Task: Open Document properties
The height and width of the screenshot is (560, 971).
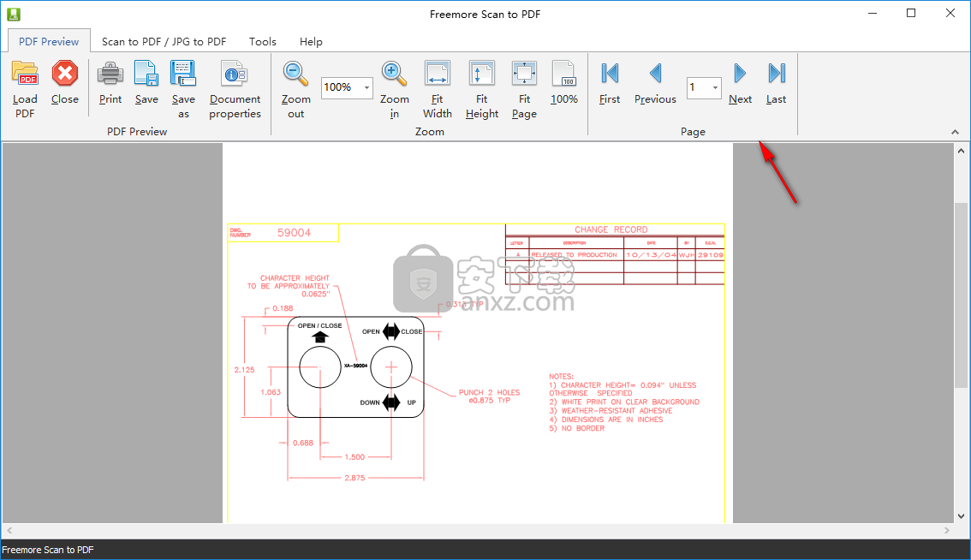Action: pyautogui.click(x=235, y=90)
